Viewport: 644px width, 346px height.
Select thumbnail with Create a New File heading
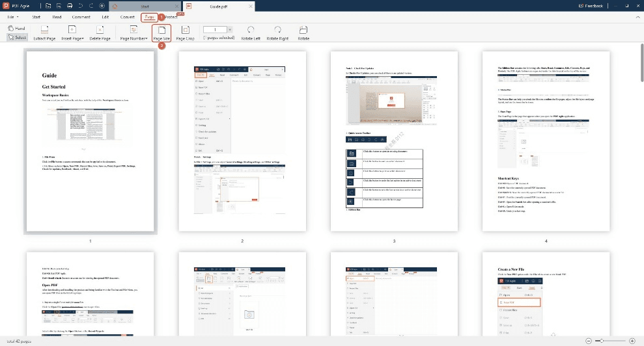[546, 294]
